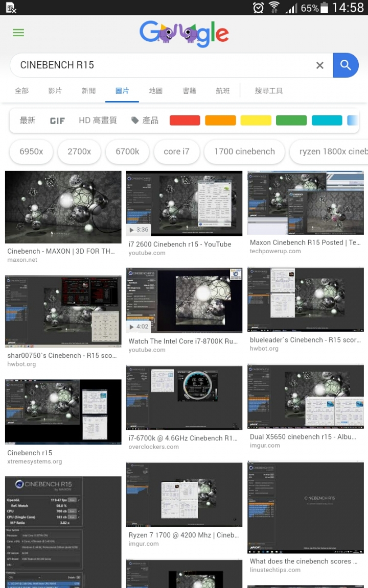Tap the 6950x suggestion chip
The image size is (368, 588).
(x=31, y=152)
